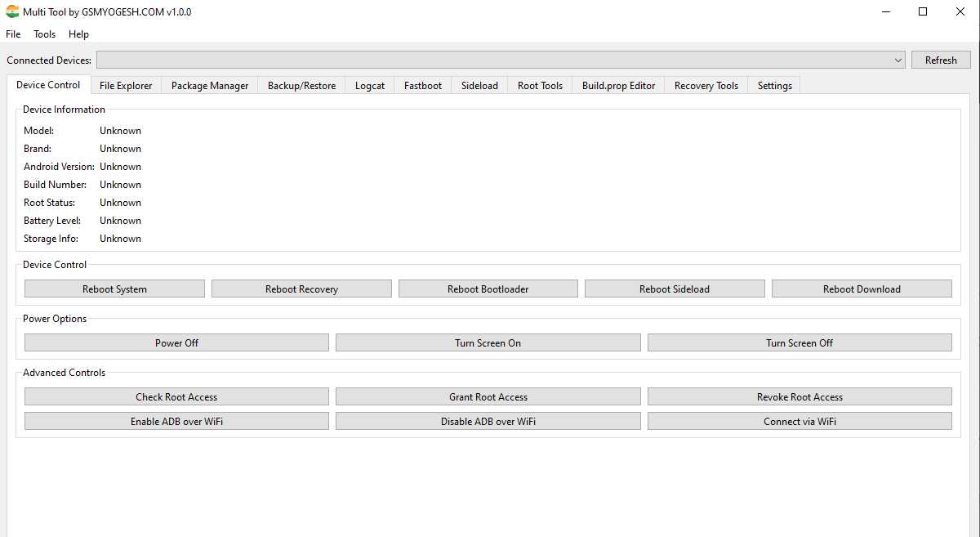Open the File menu
This screenshot has height=537, width=980.
pyautogui.click(x=13, y=34)
